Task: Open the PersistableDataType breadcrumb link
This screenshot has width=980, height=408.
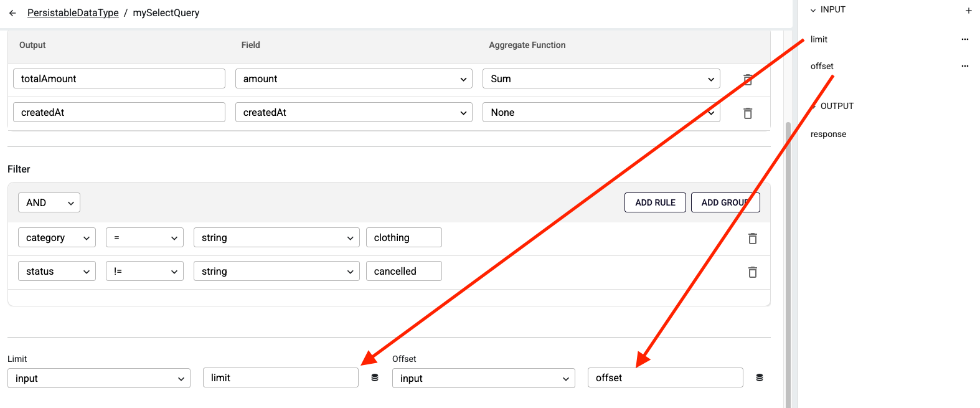Action: (73, 13)
